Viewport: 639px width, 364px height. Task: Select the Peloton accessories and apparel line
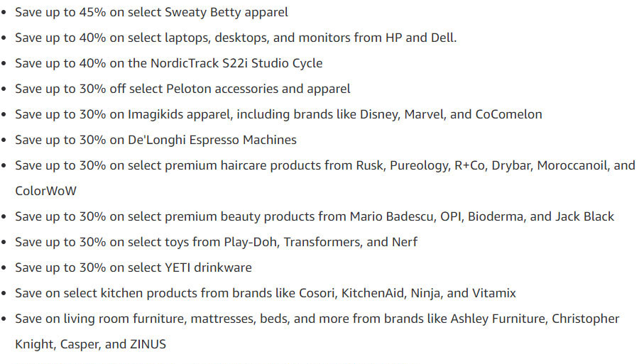[x=182, y=89]
